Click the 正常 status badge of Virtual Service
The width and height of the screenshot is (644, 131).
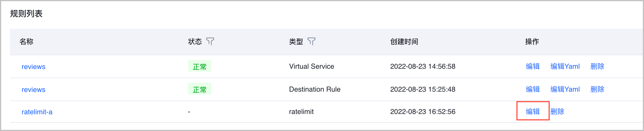coord(199,67)
